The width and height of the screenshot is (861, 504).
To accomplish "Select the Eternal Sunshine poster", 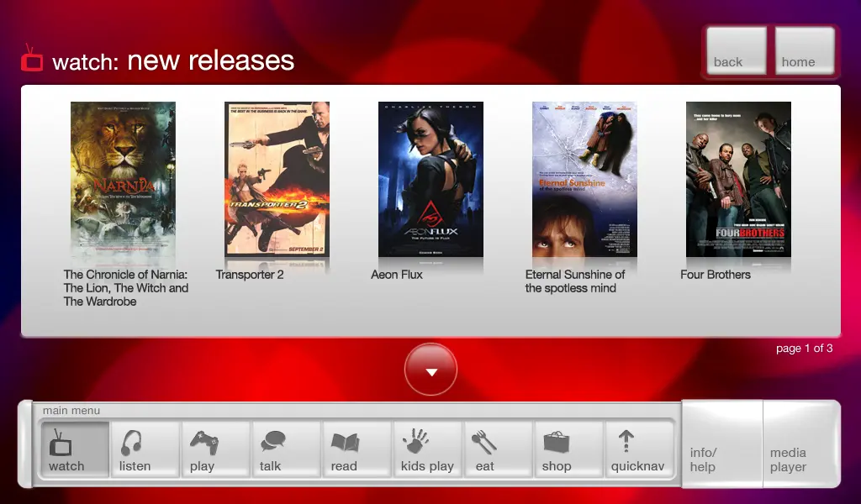I will (x=584, y=179).
